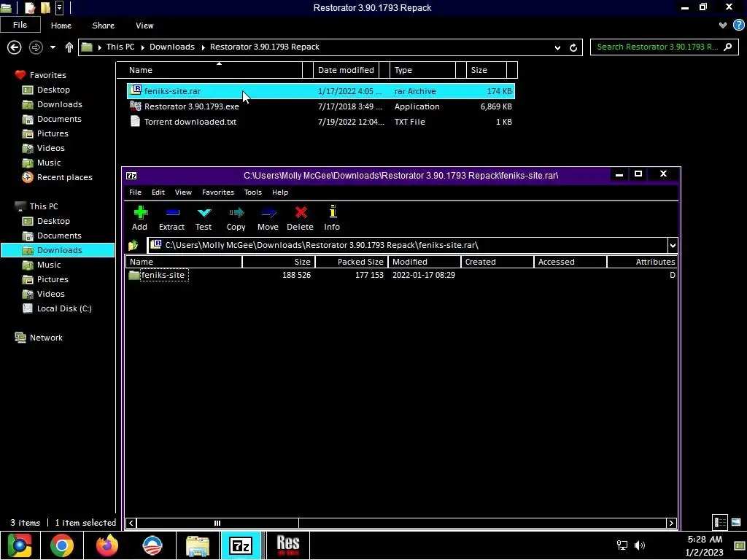Screen dimensions: 747x560
Task: Click the 7-Zip horizontal scrollbar right arrow
Action: coord(671,524)
